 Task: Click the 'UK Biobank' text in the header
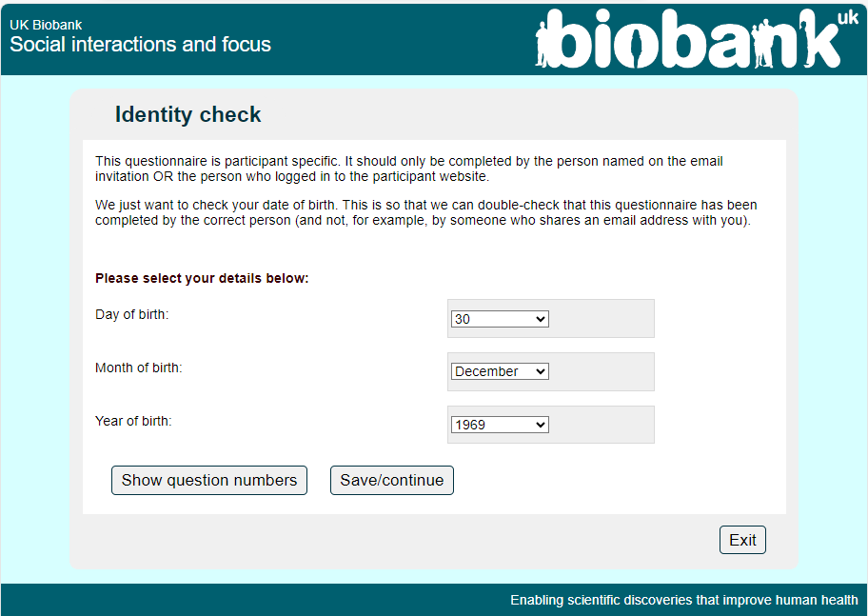point(46,25)
